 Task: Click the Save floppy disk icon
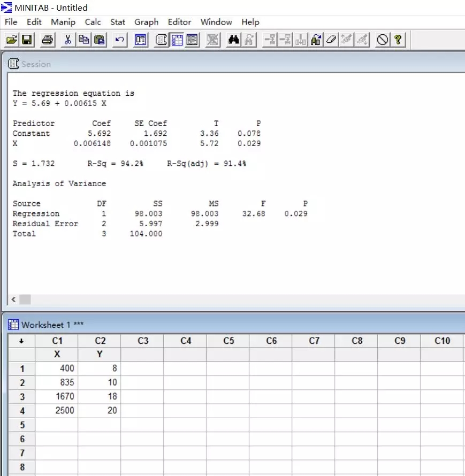point(27,40)
